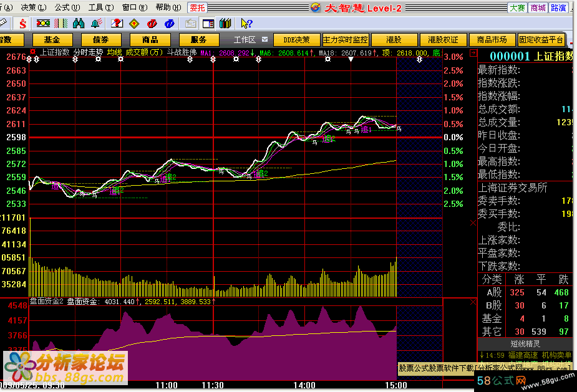Click the red dollar sign toolbar icon
The height and width of the screenshot is (392, 577).
pos(22,24)
